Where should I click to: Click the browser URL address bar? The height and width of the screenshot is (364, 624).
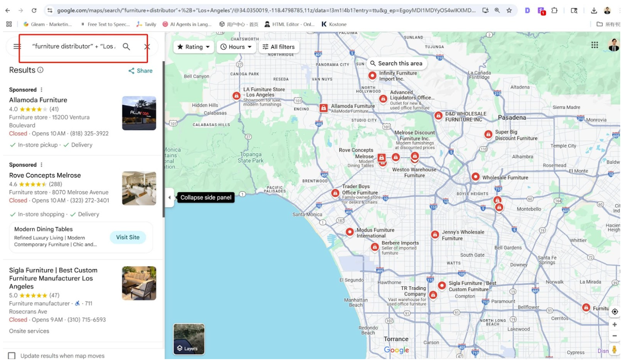click(266, 11)
